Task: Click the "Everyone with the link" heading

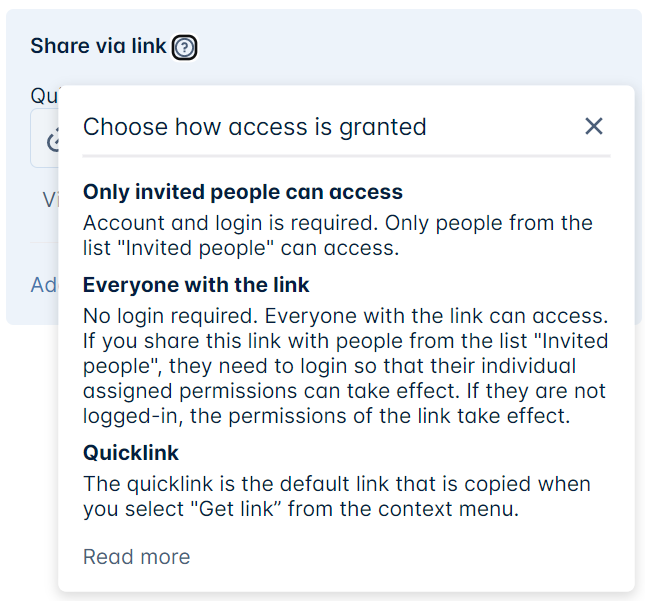Action: pyautogui.click(x=196, y=285)
